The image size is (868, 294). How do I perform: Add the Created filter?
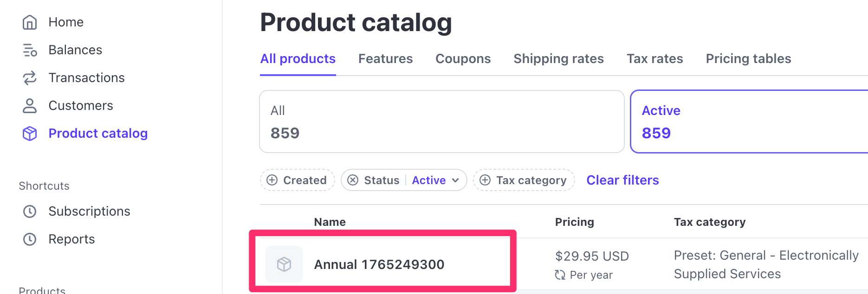[297, 180]
